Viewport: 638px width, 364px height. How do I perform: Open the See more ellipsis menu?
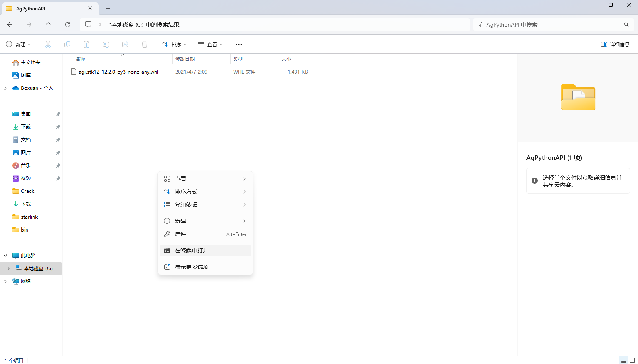pos(239,44)
